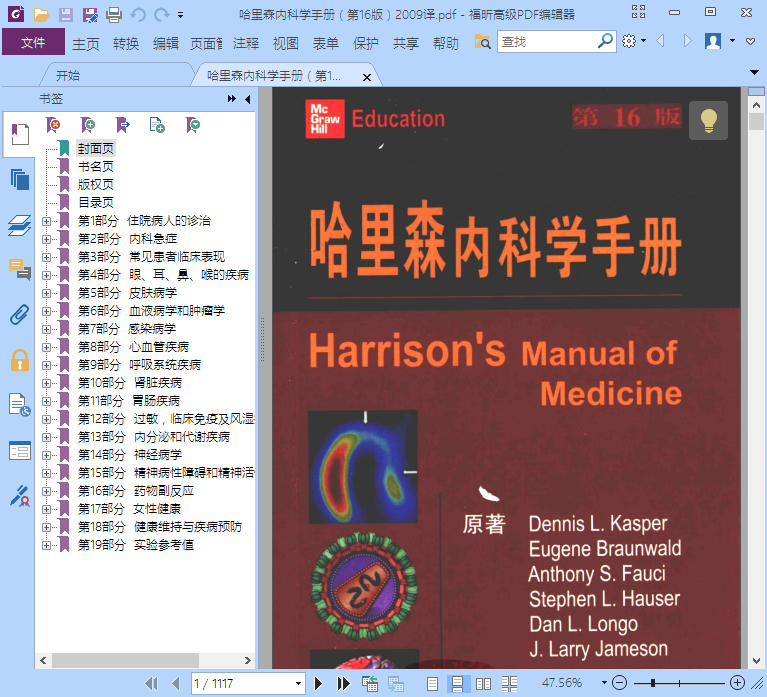The image size is (767, 697).
Task: Click the bookmark with green dropdown icon
Action: (x=193, y=125)
